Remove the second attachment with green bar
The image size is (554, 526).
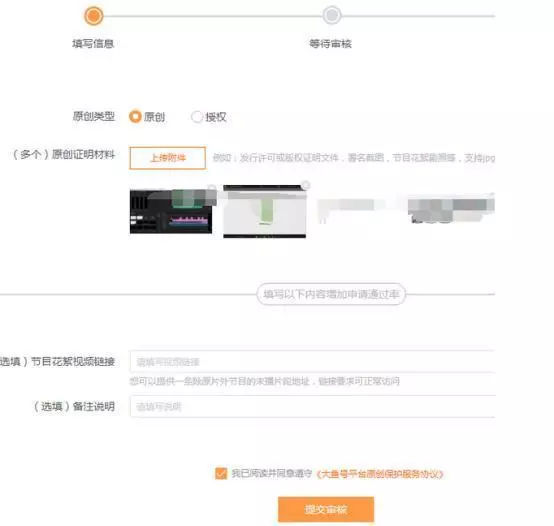[306, 185]
